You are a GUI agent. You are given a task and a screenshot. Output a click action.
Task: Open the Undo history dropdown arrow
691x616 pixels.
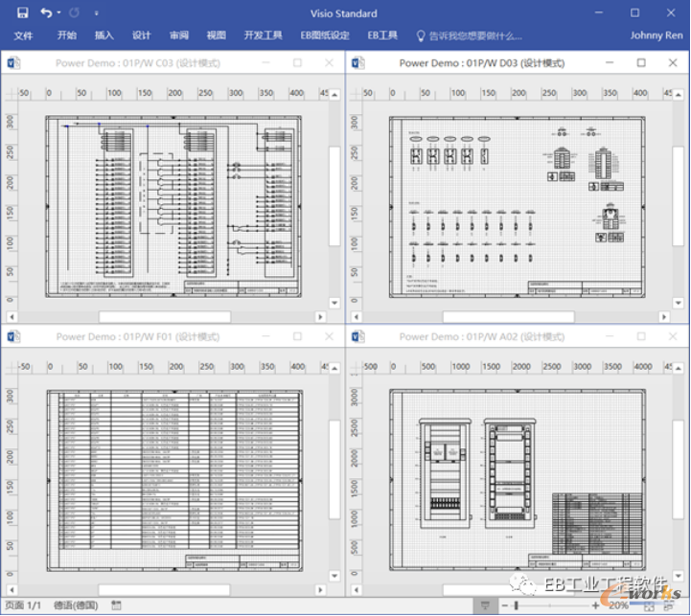point(59,12)
